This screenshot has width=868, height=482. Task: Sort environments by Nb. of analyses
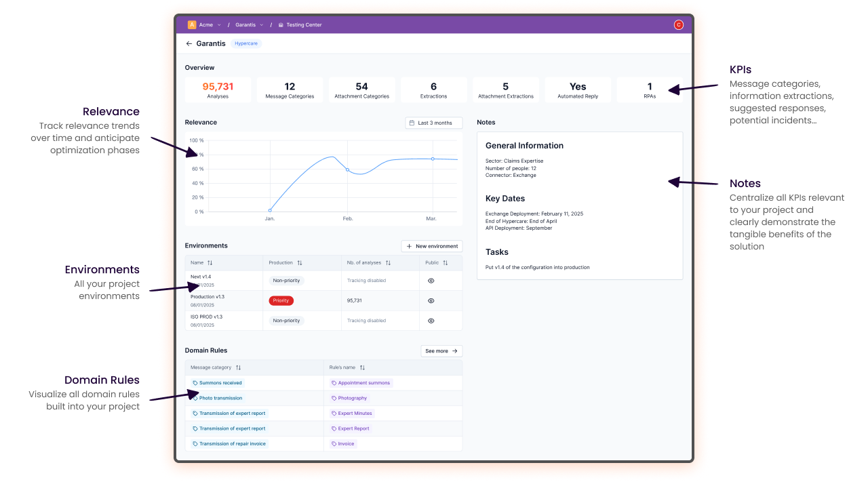pos(388,262)
